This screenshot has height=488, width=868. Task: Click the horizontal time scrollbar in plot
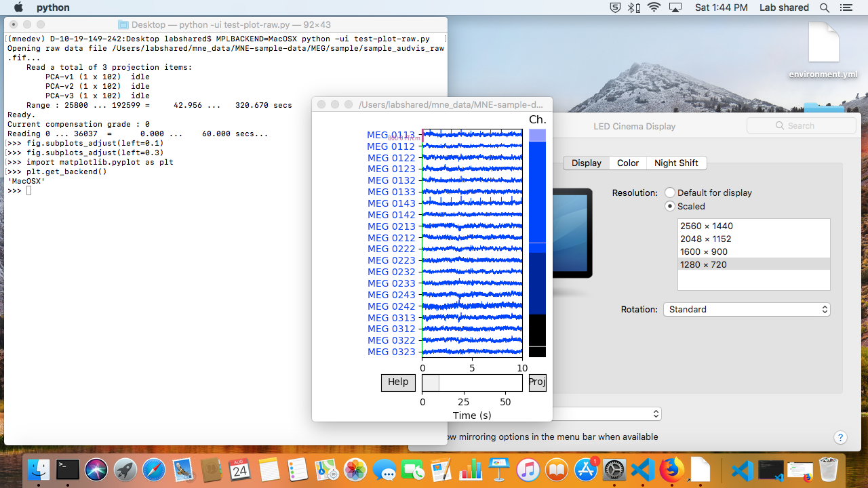tap(472, 383)
